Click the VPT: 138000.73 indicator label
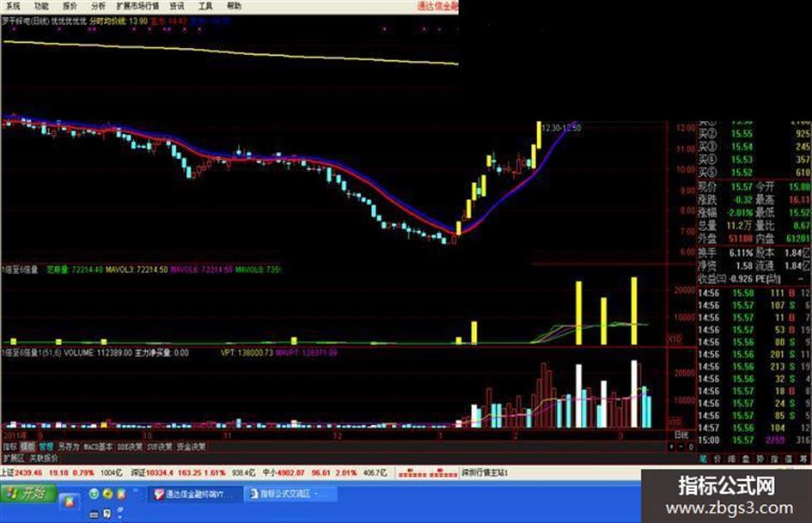The image size is (812, 523). tap(247, 353)
